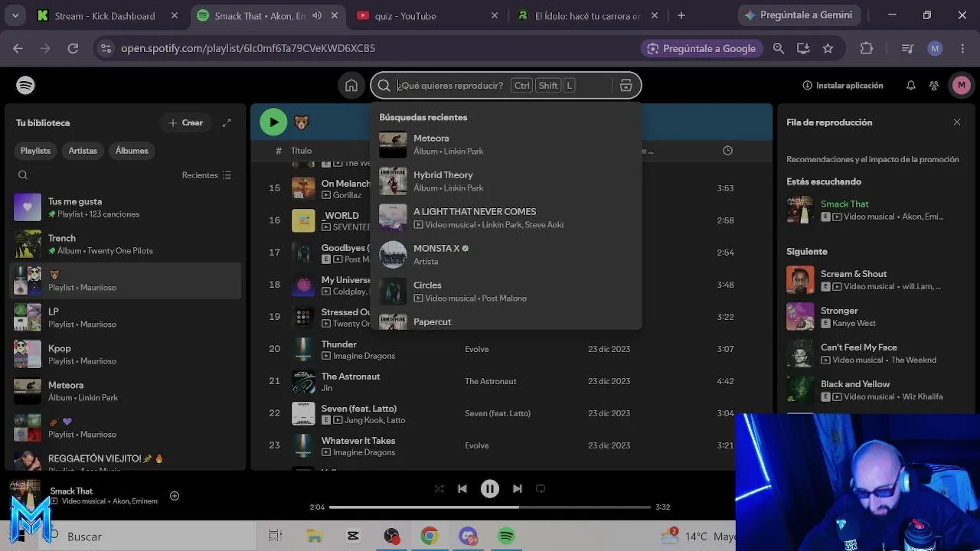980x551 pixels.
Task: Toggle repeat mode
Action: (x=541, y=488)
